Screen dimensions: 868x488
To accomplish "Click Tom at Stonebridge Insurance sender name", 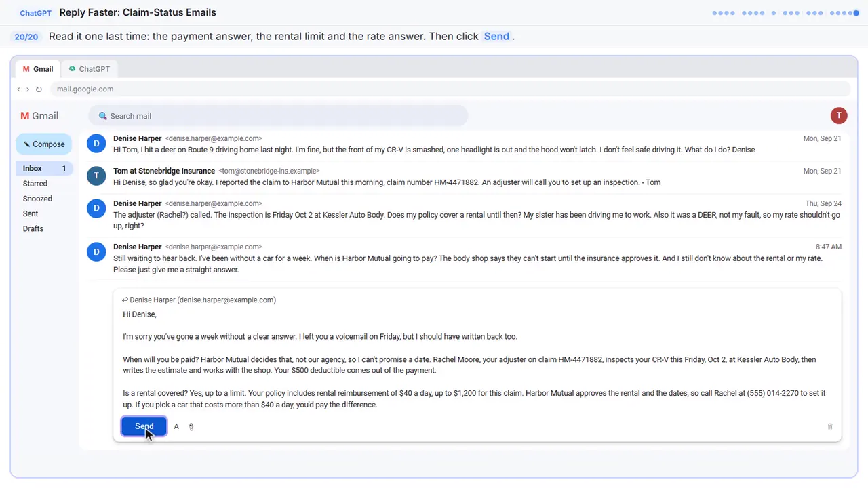I will pos(164,171).
